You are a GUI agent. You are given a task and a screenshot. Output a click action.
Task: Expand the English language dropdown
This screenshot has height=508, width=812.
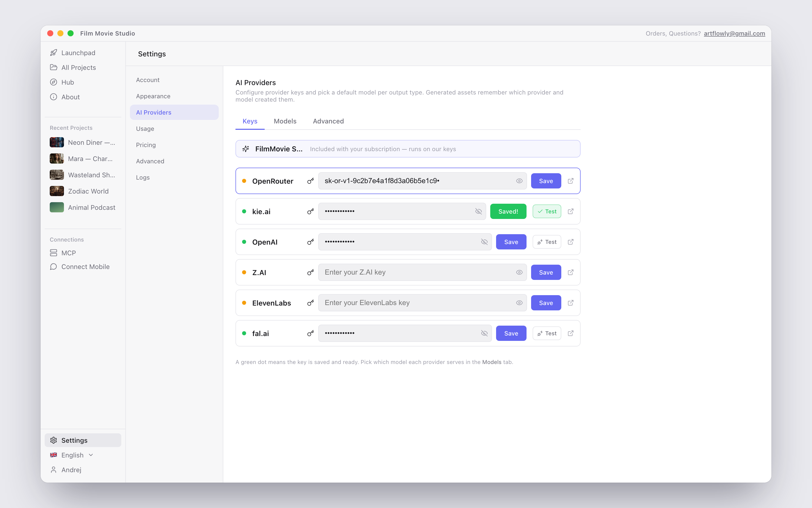click(72, 455)
